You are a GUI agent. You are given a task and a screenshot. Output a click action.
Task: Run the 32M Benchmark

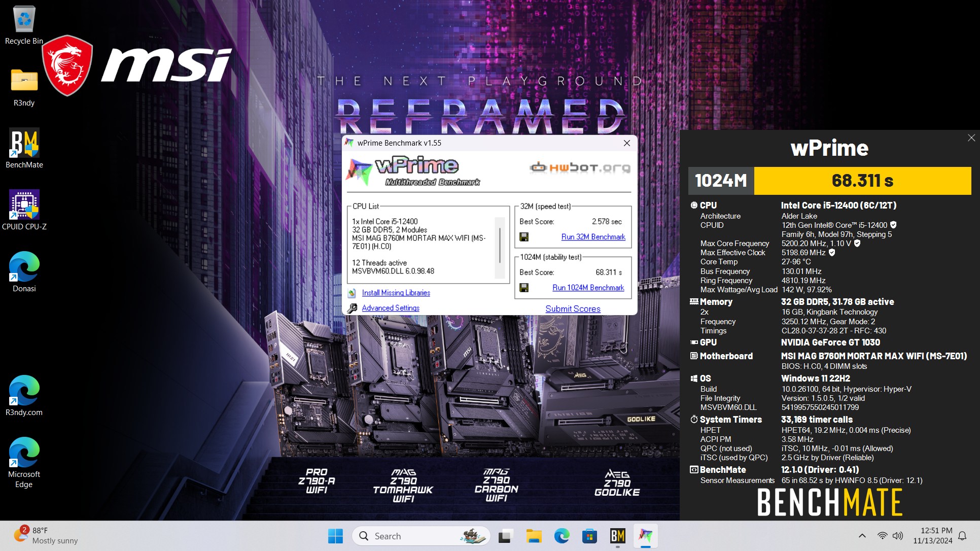(x=593, y=237)
